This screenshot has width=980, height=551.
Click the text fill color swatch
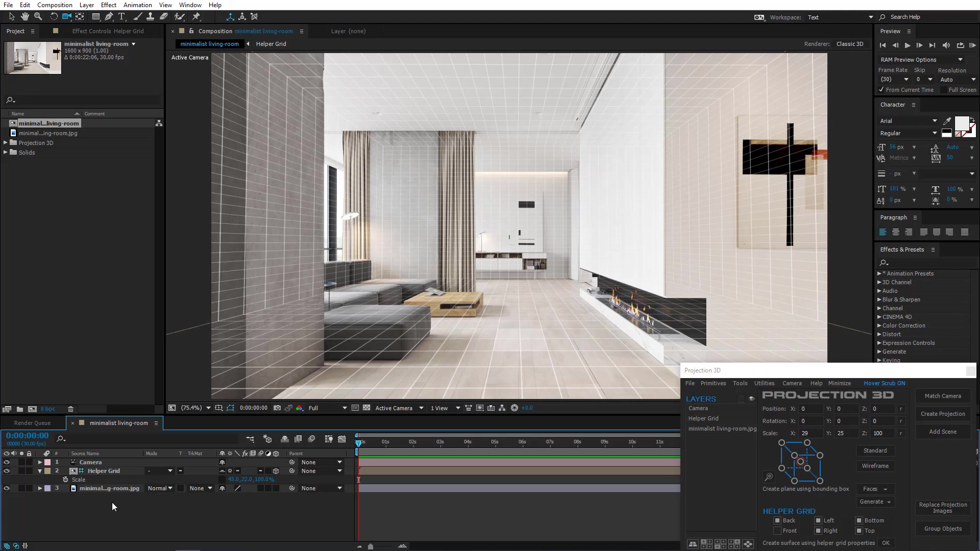961,123
